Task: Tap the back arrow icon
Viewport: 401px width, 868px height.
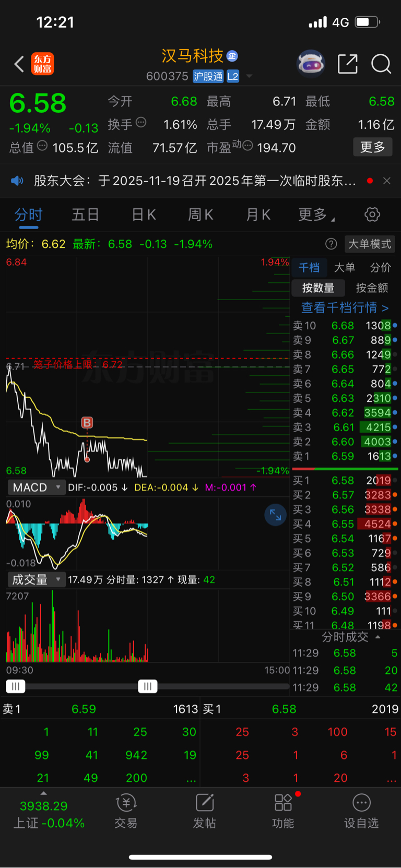Action: click(19, 64)
